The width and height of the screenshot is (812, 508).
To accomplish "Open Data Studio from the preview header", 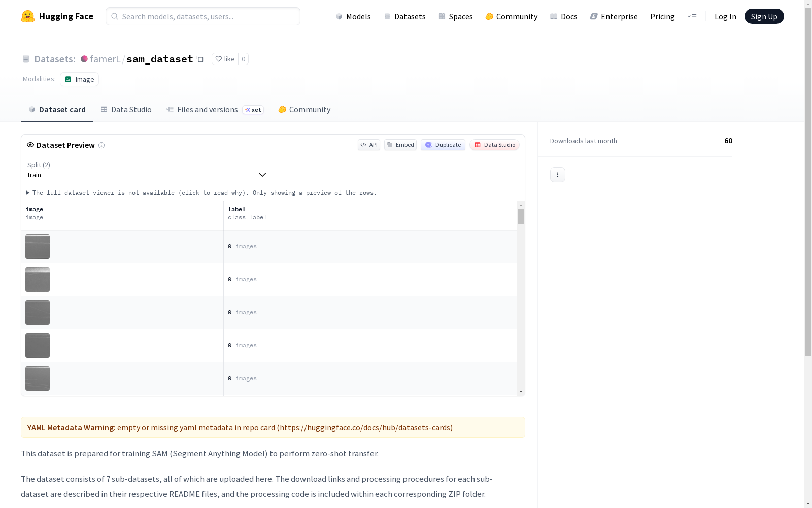I will [x=495, y=145].
